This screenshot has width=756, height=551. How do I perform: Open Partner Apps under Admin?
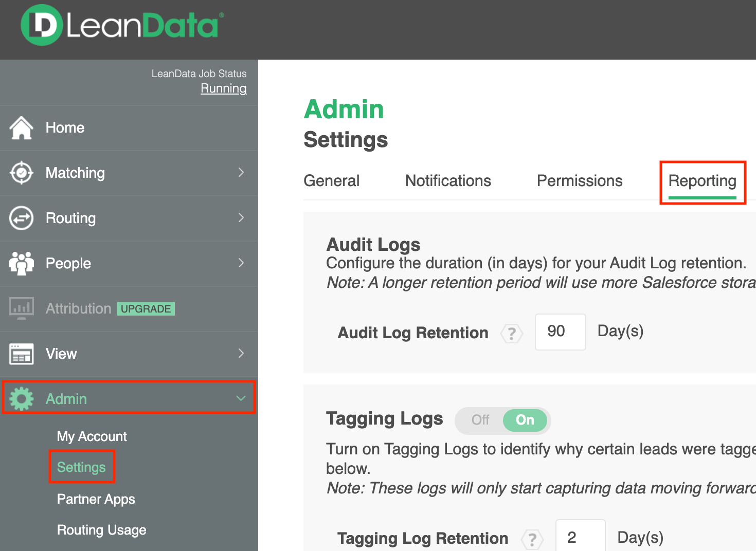[96, 499]
